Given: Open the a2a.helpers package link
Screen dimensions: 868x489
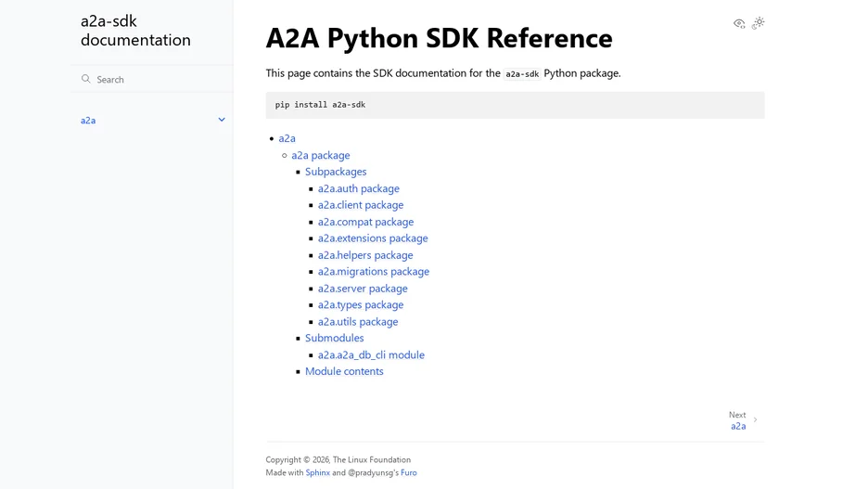Looking at the screenshot, I should pos(364,255).
